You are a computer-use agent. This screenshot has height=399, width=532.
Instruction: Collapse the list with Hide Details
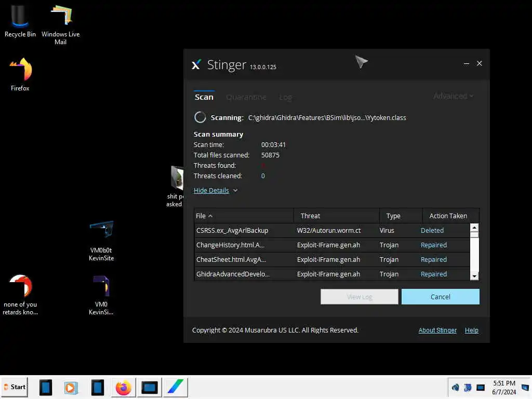pyautogui.click(x=211, y=190)
